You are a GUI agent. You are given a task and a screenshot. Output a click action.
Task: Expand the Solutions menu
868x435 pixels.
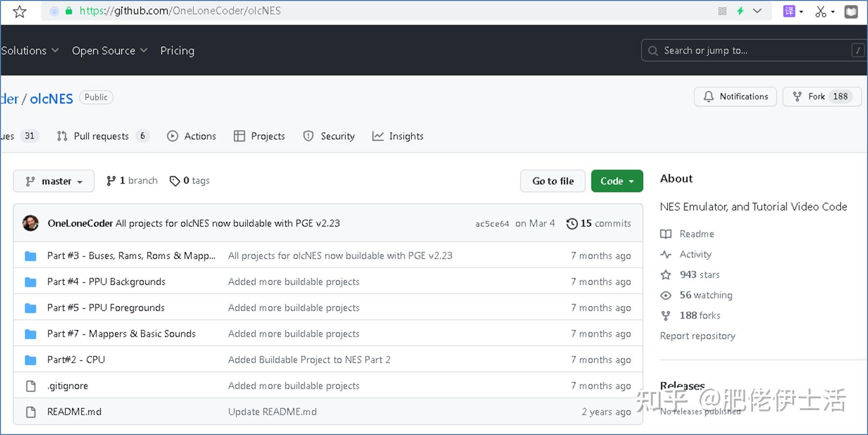tap(29, 51)
